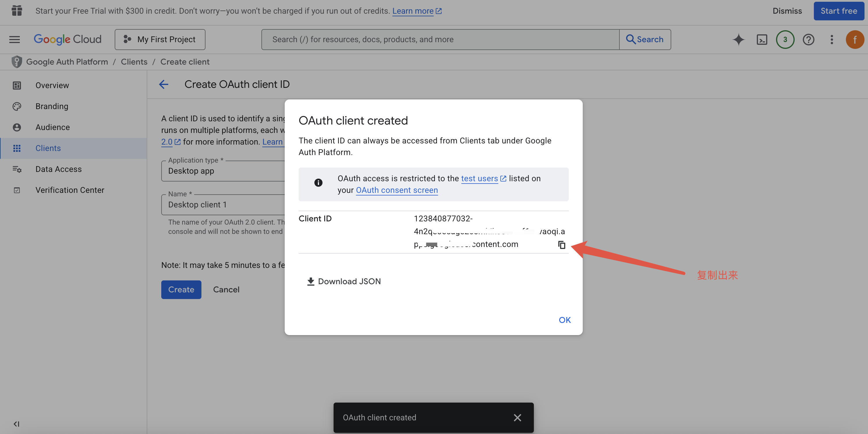Click the download arrow icon
Screen dimensions: 868x434
pos(310,281)
